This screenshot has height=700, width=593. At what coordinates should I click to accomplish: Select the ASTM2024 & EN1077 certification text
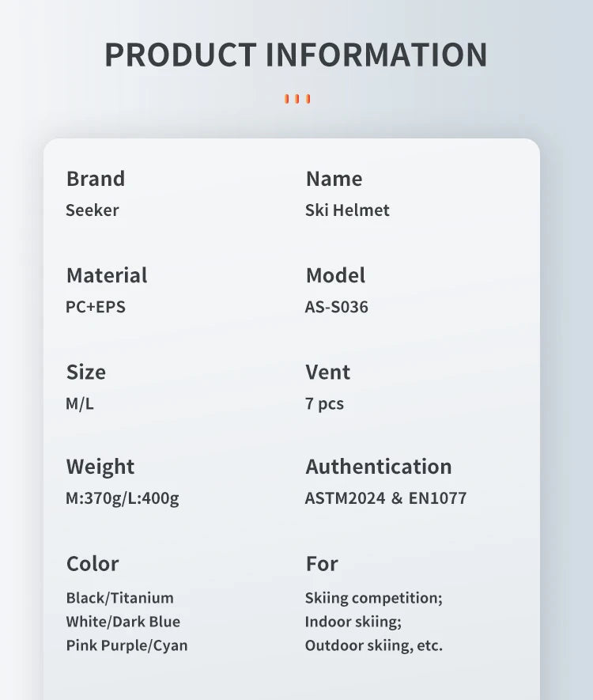click(x=386, y=498)
